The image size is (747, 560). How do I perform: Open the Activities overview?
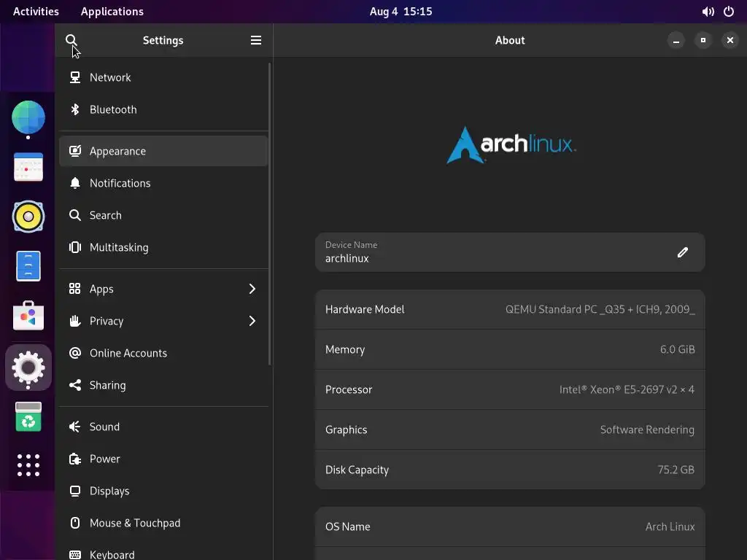pyautogui.click(x=36, y=12)
